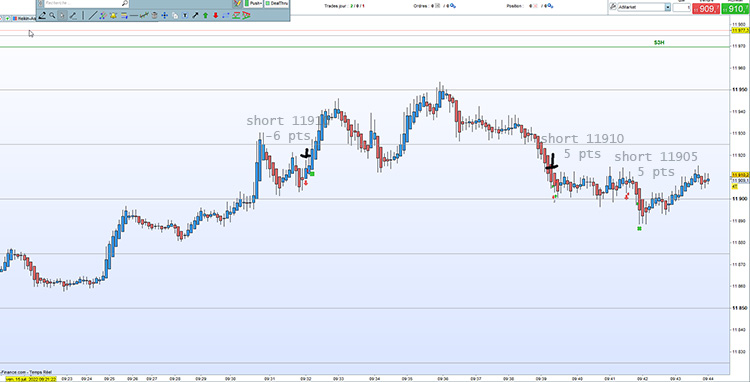
Task: Click the trash bin delete icon
Action: tap(154, 15)
